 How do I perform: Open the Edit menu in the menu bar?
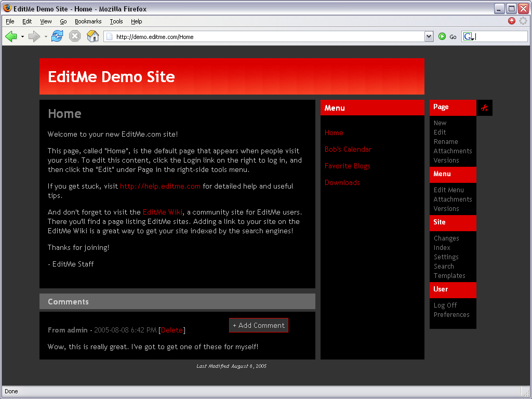27,21
